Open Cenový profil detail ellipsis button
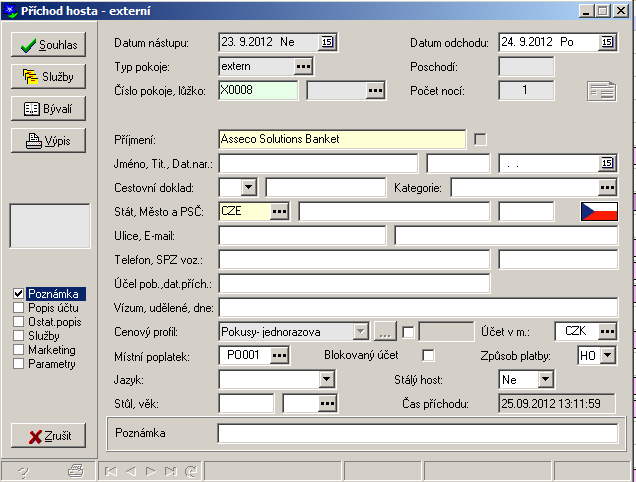 [385, 332]
